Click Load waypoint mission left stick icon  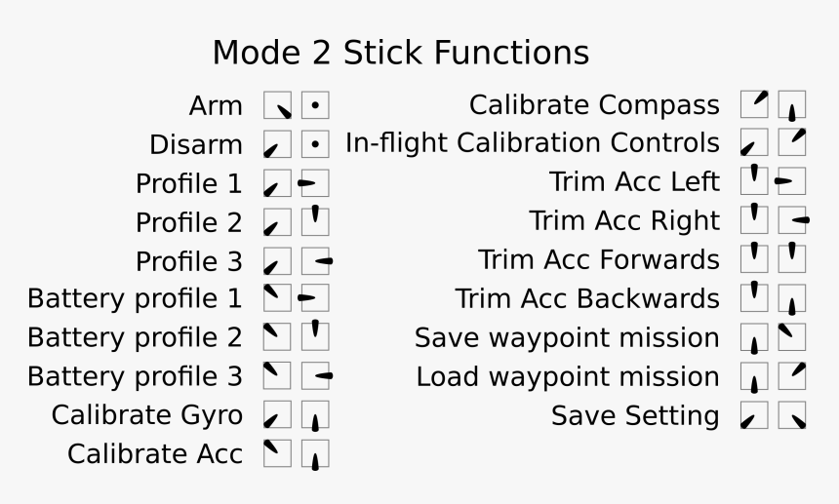coord(754,376)
